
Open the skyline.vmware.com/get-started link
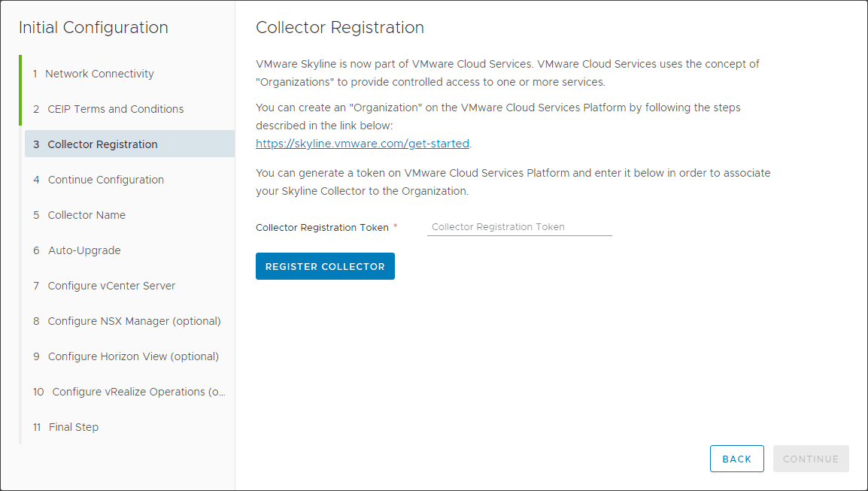[x=363, y=144]
